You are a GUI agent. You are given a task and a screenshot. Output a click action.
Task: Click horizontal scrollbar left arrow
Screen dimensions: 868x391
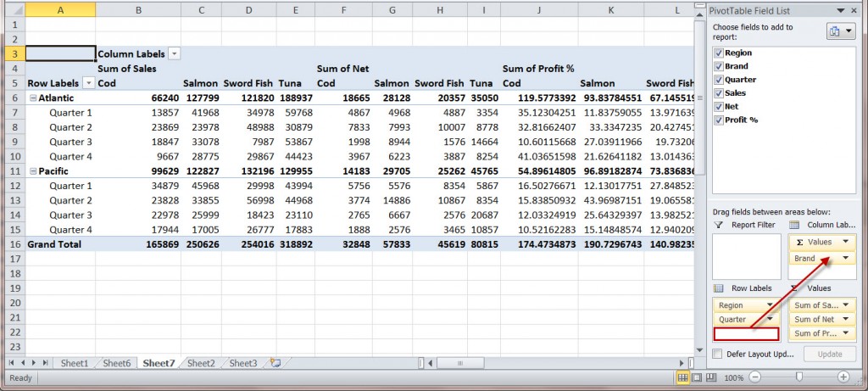tap(431, 363)
